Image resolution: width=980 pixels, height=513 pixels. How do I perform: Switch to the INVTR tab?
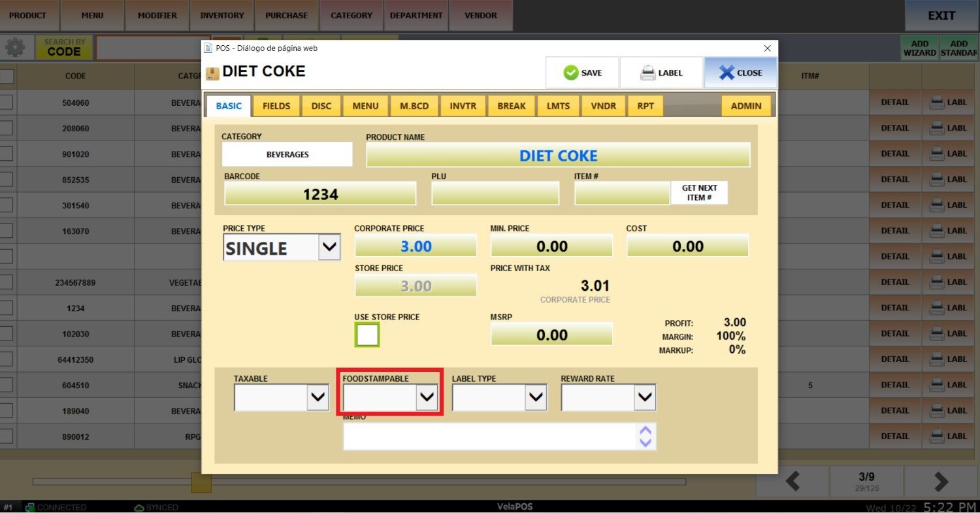pos(463,106)
